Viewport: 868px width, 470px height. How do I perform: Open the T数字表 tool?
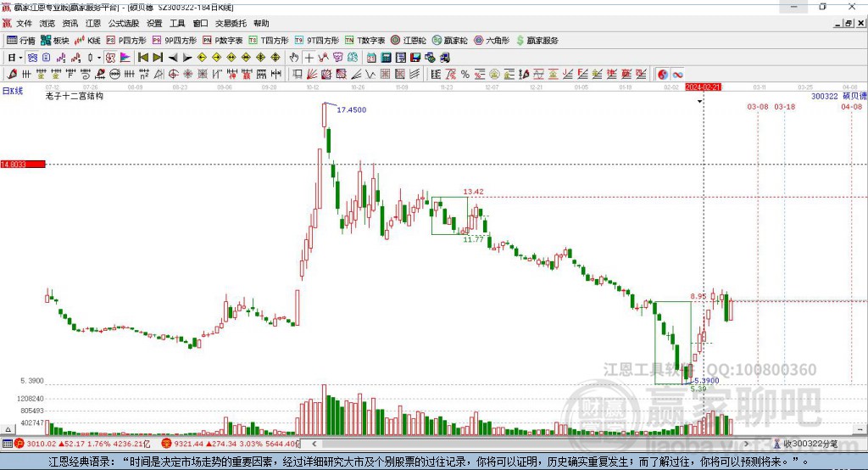click(x=364, y=41)
